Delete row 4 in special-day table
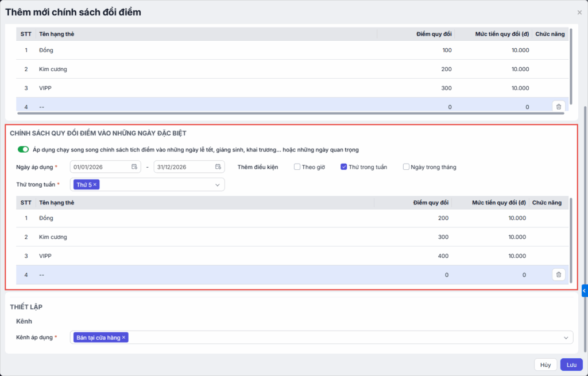The width and height of the screenshot is (588, 376). click(559, 274)
